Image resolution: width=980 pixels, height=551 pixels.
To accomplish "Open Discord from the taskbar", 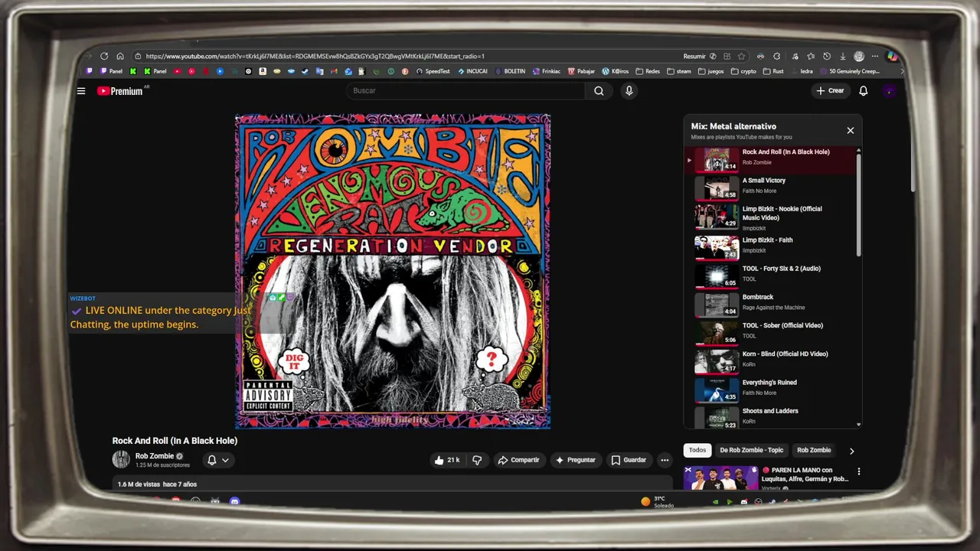I will [235, 501].
